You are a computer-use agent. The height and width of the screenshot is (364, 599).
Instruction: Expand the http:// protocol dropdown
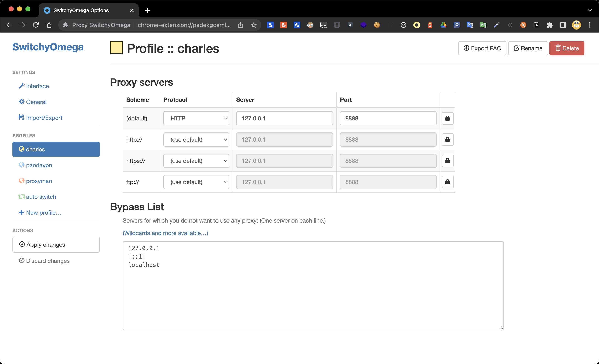tap(196, 140)
